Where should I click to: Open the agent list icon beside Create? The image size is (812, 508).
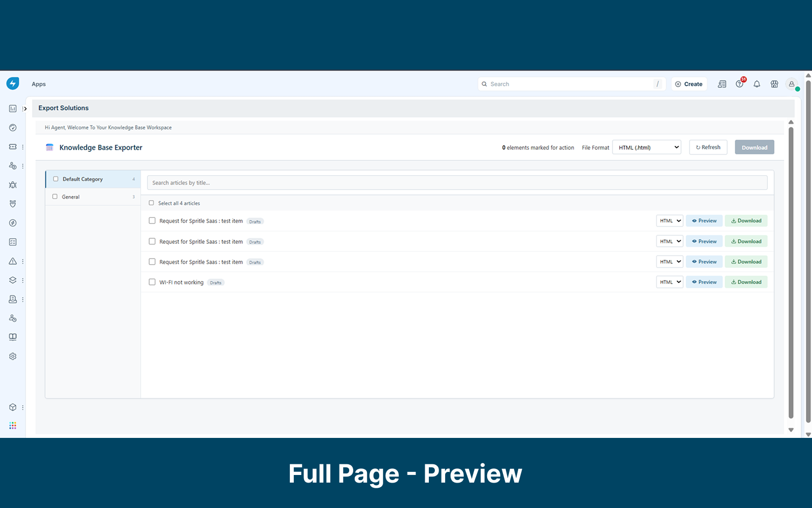pyautogui.click(x=722, y=84)
